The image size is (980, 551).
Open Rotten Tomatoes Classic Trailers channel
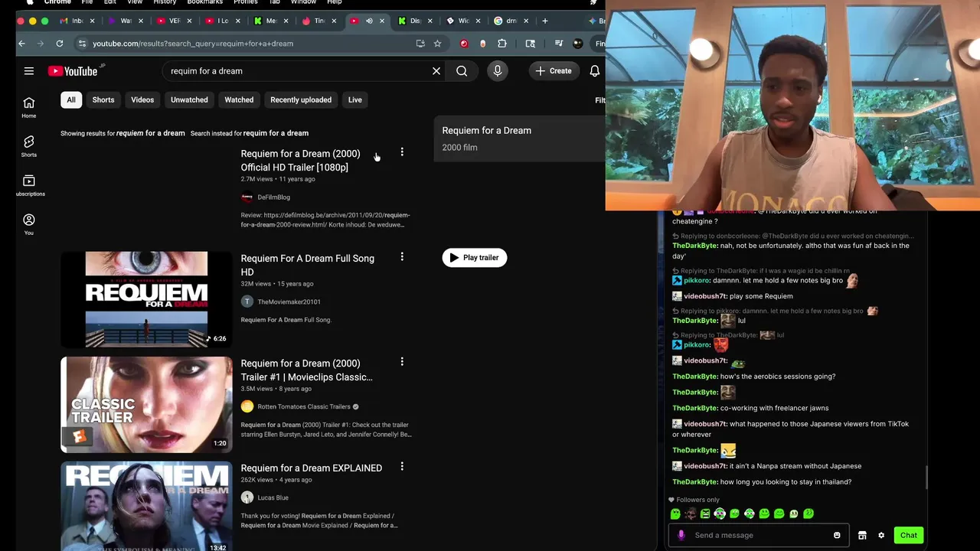[304, 407]
